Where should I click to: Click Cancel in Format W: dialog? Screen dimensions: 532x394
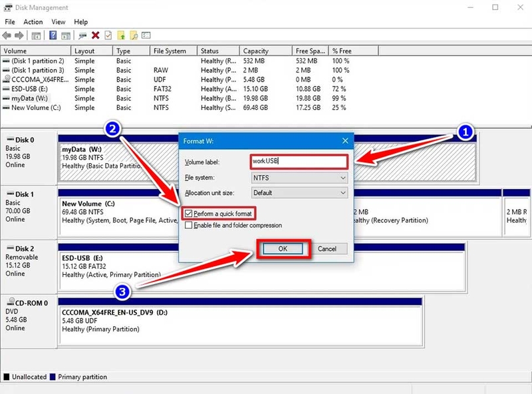[x=327, y=249]
